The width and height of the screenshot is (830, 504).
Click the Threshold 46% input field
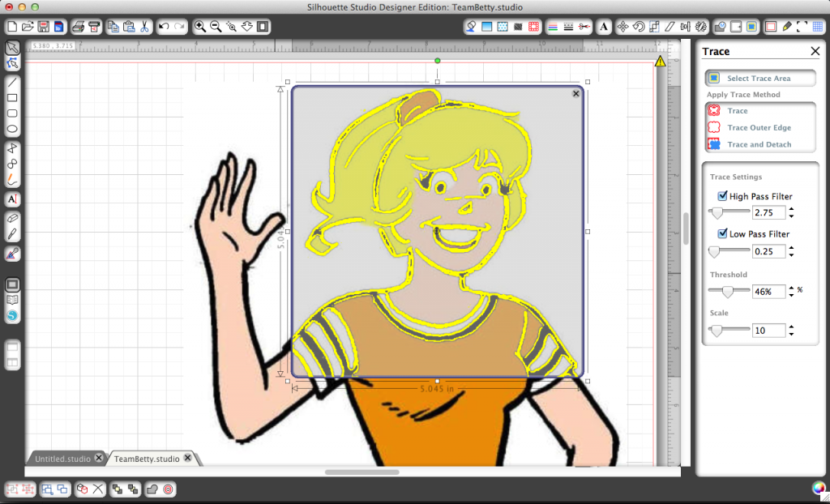[768, 291]
